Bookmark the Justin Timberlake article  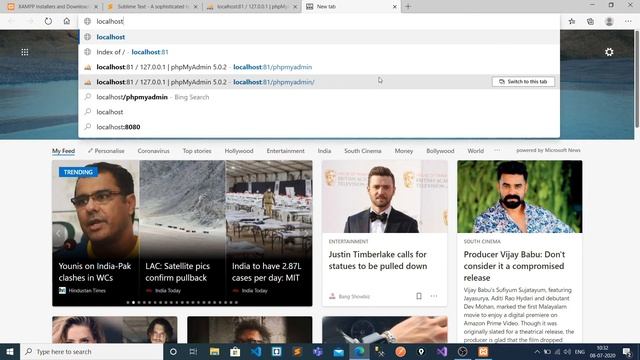[419, 296]
